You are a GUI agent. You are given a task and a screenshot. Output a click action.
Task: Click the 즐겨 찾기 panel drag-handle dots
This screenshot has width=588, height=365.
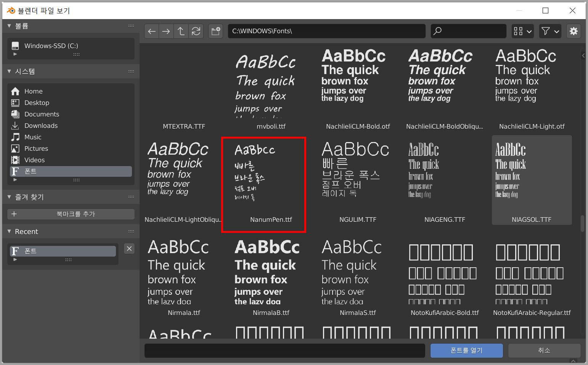[x=131, y=197]
